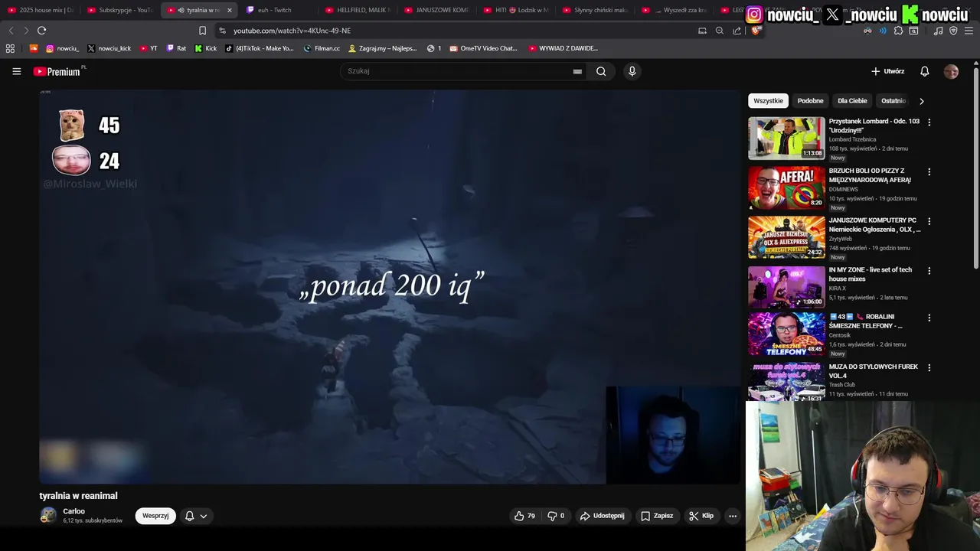Save video with Zapisz button

pos(657,516)
